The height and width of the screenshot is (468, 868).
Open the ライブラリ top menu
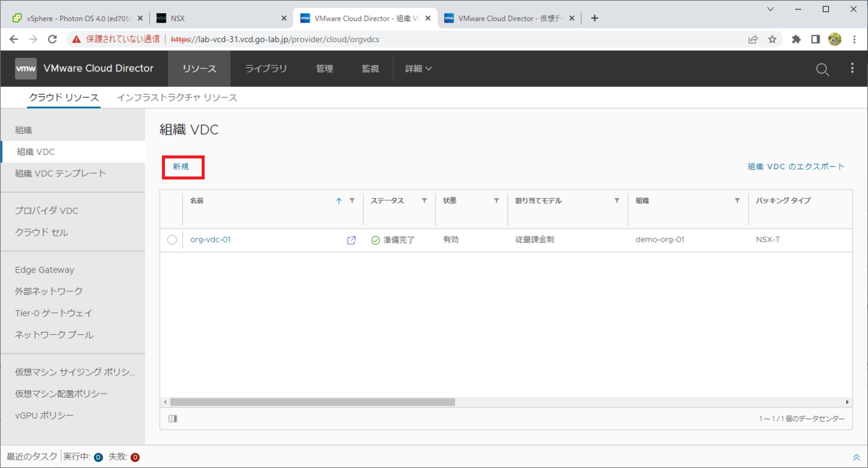click(x=266, y=69)
